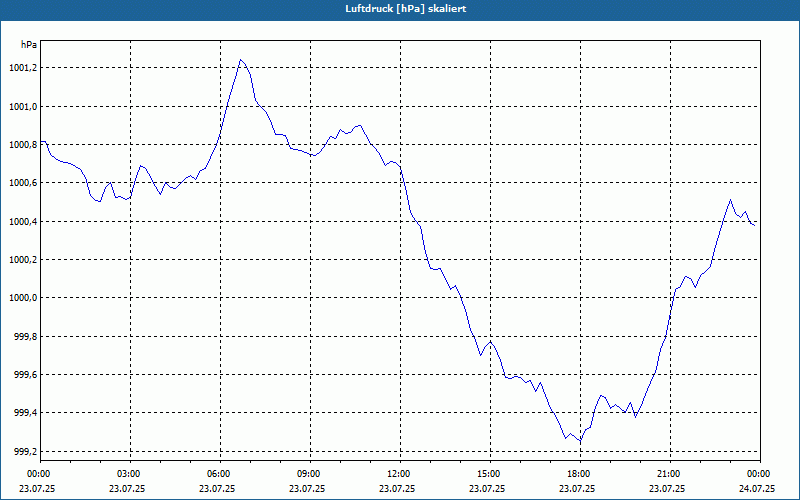Screen dimensions: 800x500
Task: Pick the 23.07.25 date under 12:00
Action: [397, 488]
